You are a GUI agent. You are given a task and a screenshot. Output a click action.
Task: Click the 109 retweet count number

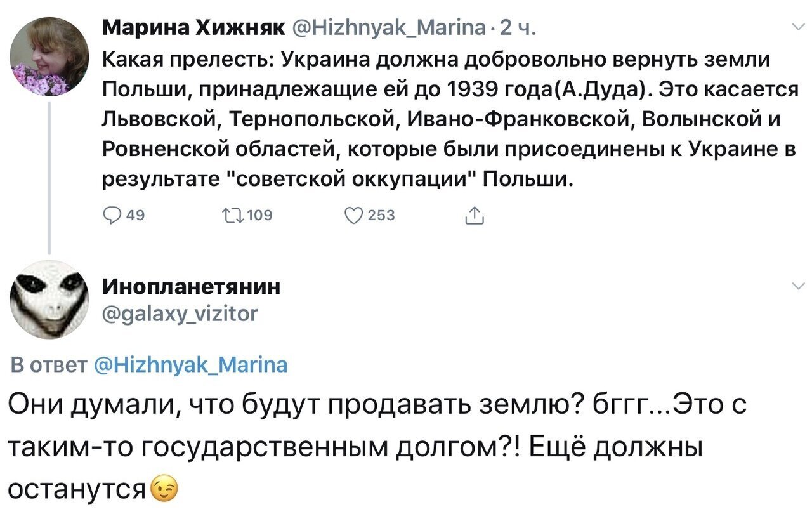259,216
